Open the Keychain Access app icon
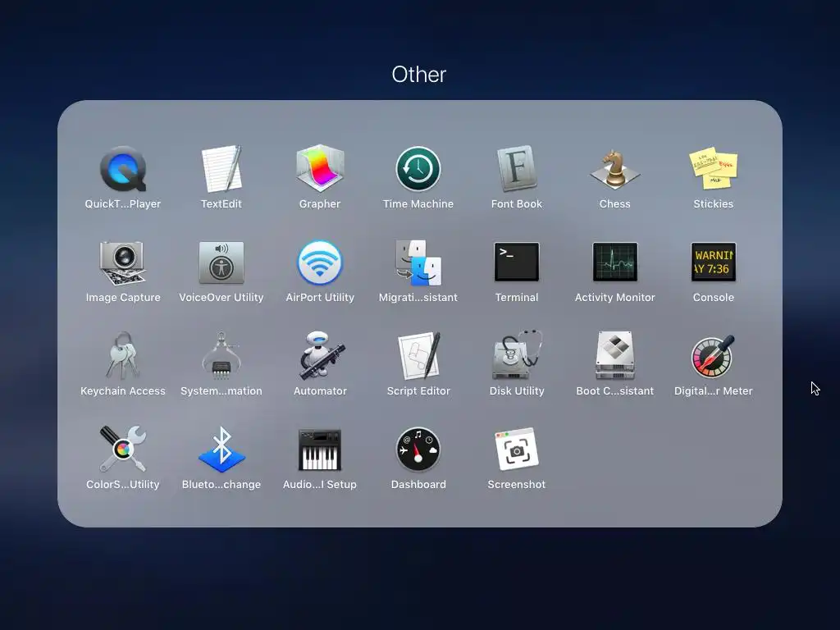The height and width of the screenshot is (630, 840). tap(123, 356)
